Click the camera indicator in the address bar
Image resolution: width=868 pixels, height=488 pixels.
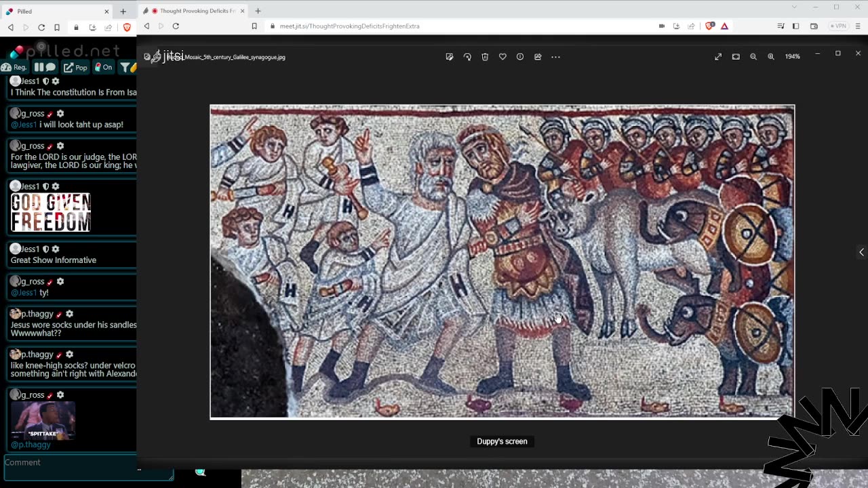(x=662, y=26)
